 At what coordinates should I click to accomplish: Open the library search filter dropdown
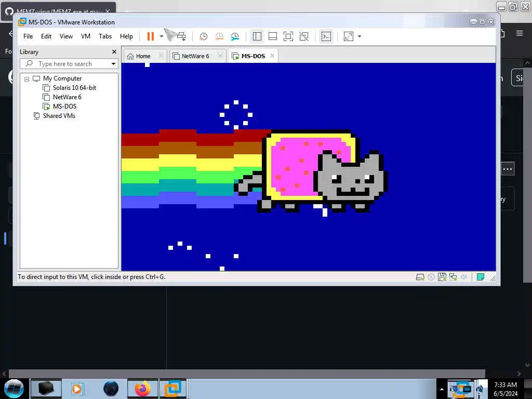[x=113, y=64]
